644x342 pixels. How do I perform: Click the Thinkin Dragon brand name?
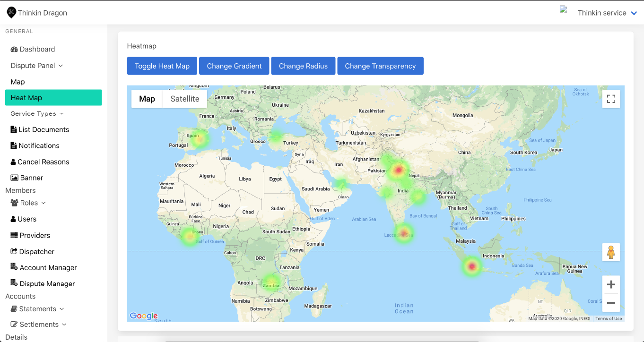(x=43, y=13)
